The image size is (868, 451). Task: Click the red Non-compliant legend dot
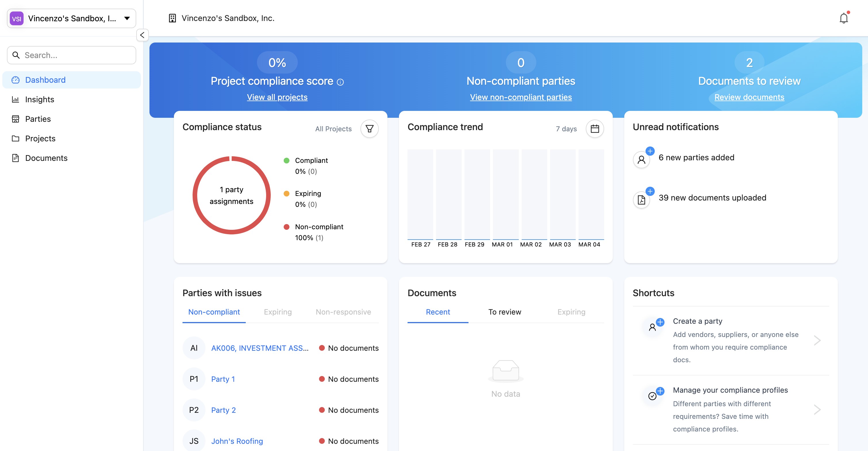[x=287, y=227]
